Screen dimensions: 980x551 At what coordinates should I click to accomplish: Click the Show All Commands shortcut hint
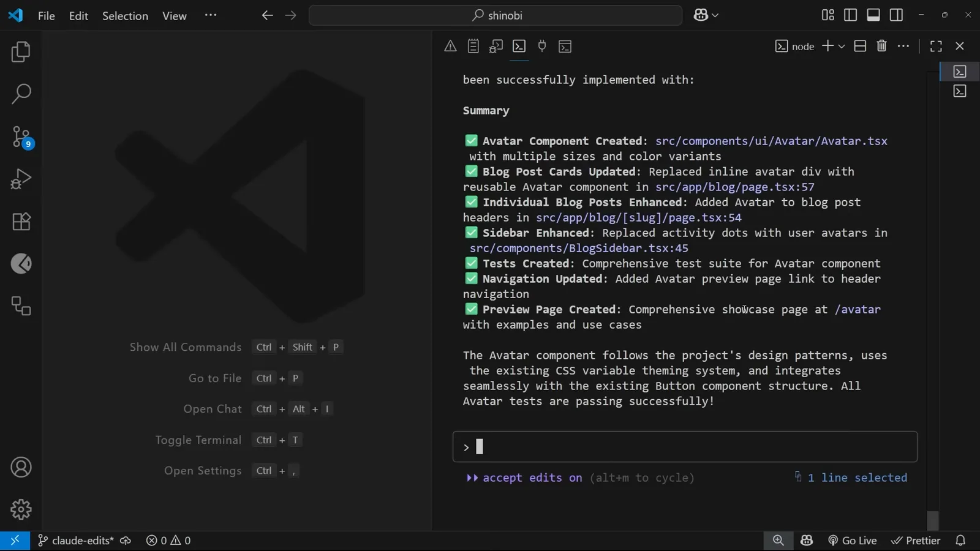236,347
